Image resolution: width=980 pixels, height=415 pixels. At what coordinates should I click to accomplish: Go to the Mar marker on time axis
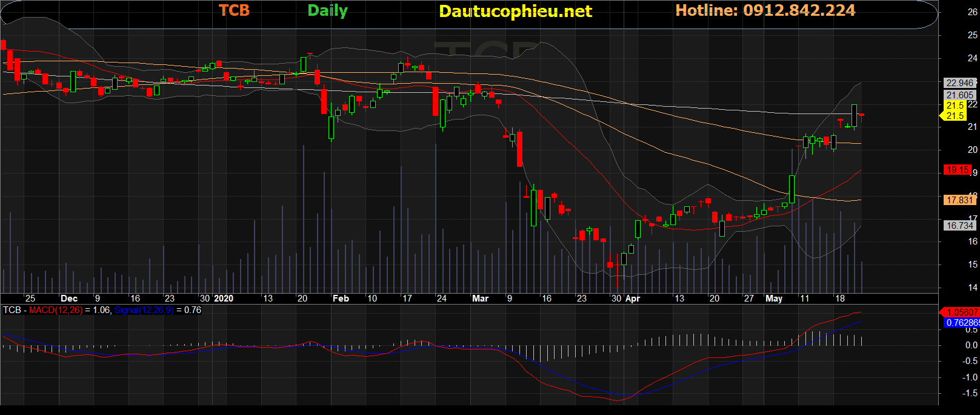point(480,299)
